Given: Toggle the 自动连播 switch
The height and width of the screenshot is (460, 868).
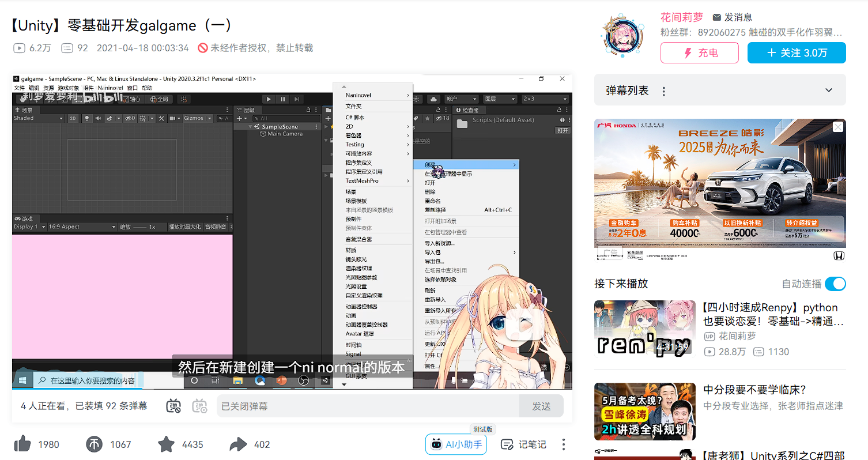Looking at the screenshot, I should (835, 284).
